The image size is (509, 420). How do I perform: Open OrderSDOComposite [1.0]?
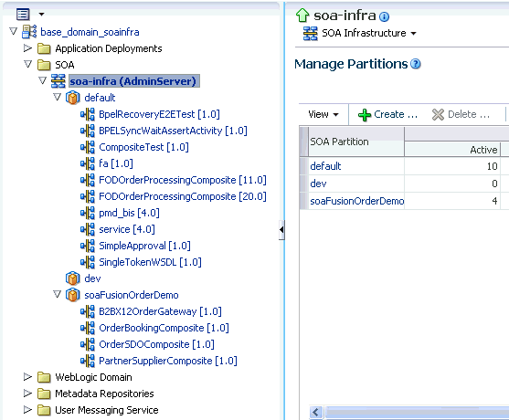pyautogui.click(x=157, y=344)
